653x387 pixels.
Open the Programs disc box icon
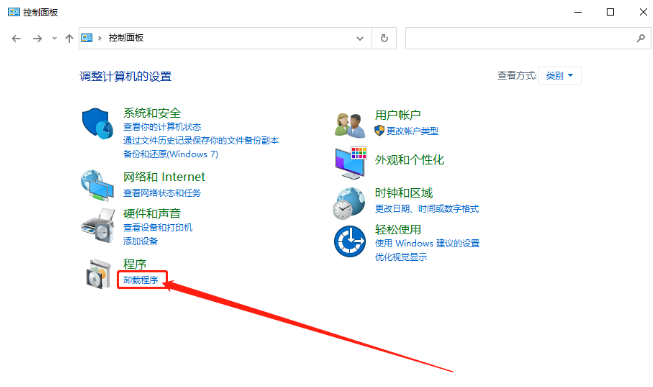pyautogui.click(x=99, y=273)
